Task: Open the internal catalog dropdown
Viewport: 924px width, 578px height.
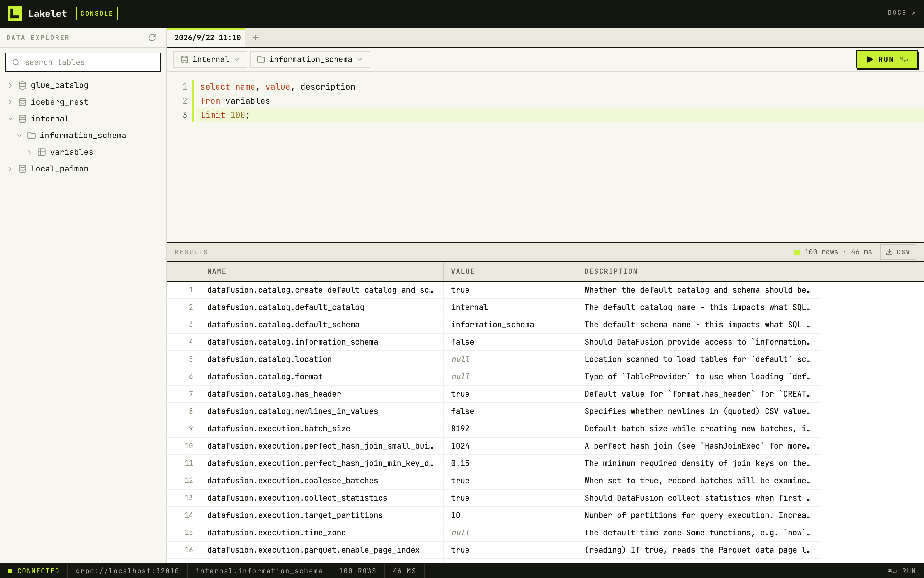Action: coord(210,59)
